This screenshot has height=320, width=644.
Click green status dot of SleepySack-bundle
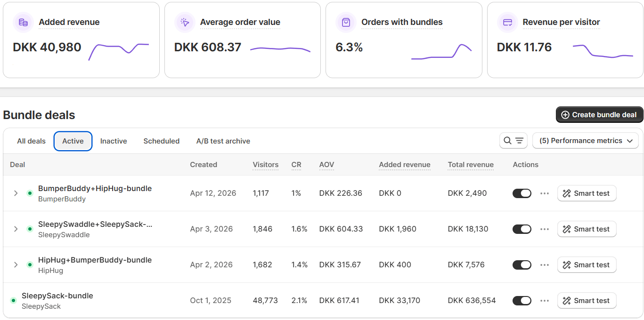(x=13, y=301)
